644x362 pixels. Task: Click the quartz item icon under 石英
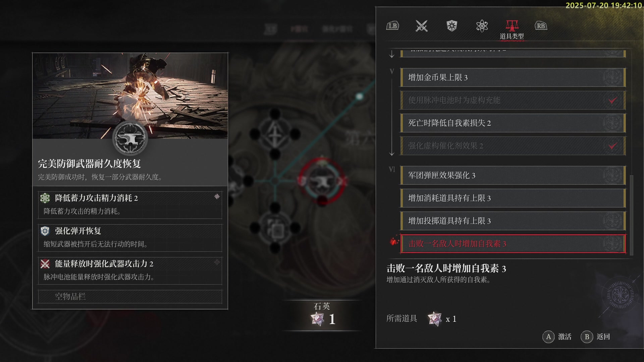[x=318, y=319]
